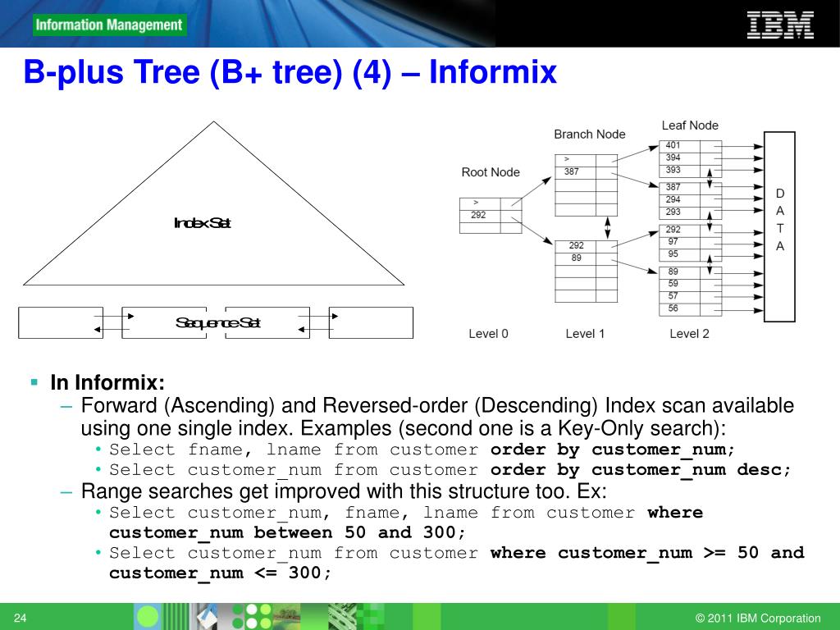Click the query ending "order by customer_num desc;"

pyautogui.click(x=450, y=470)
